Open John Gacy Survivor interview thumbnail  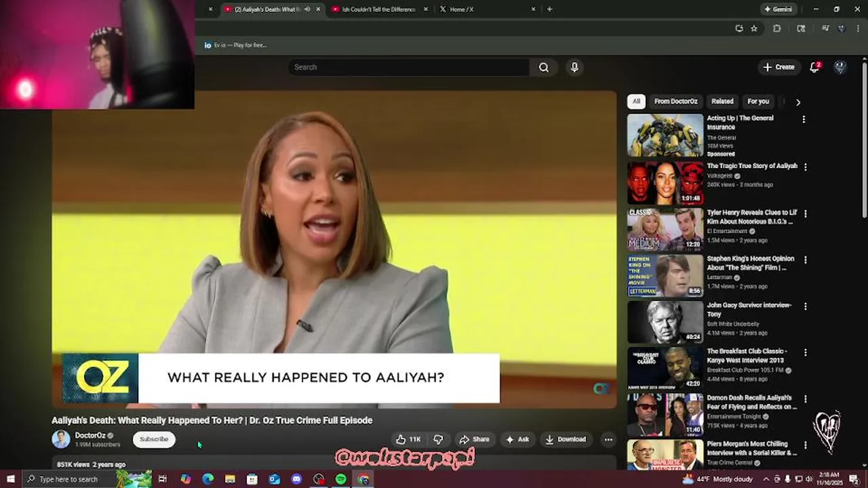(665, 322)
